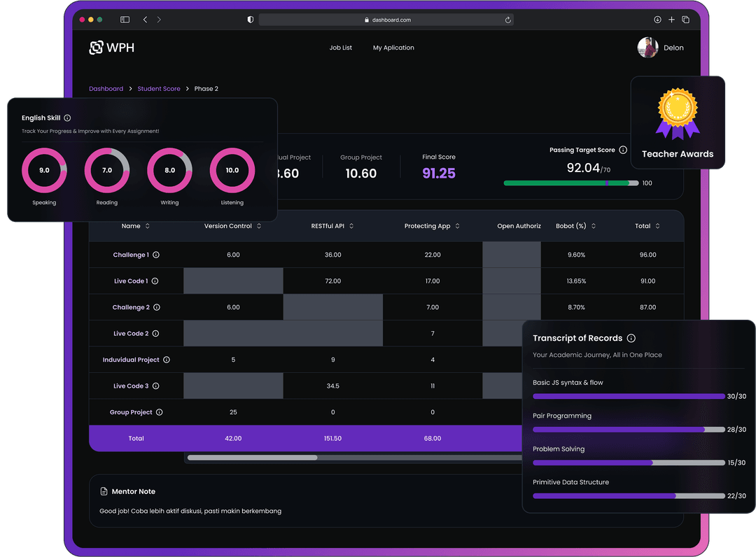This screenshot has width=756, height=557.
Task: Click the info icon next to Passing Target Score
Action: 623,150
